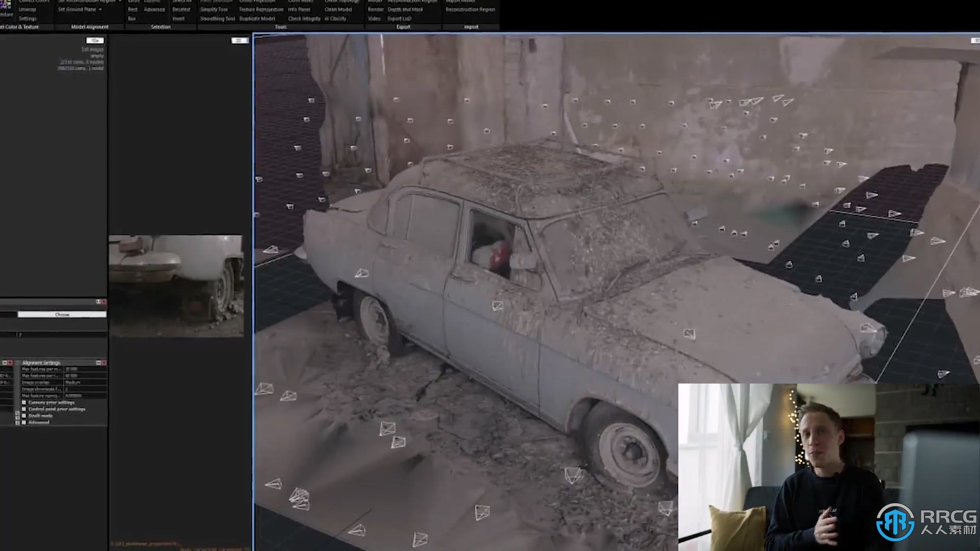Edit Max features per mpx value field
The width and height of the screenshot is (980, 551).
(x=85, y=369)
